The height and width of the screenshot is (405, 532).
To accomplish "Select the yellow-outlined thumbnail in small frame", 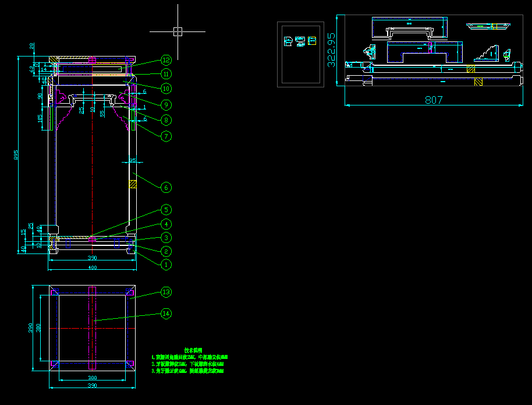I will (x=312, y=41).
